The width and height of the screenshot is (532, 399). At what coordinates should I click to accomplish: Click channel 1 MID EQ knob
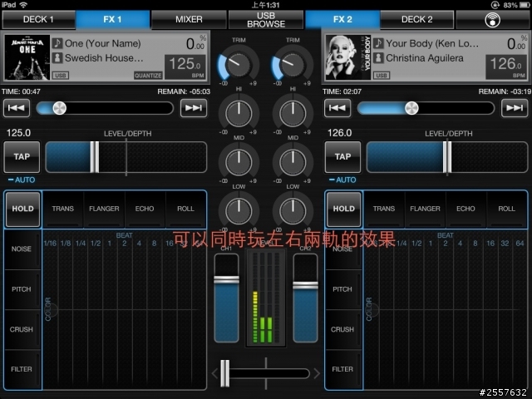(239, 162)
